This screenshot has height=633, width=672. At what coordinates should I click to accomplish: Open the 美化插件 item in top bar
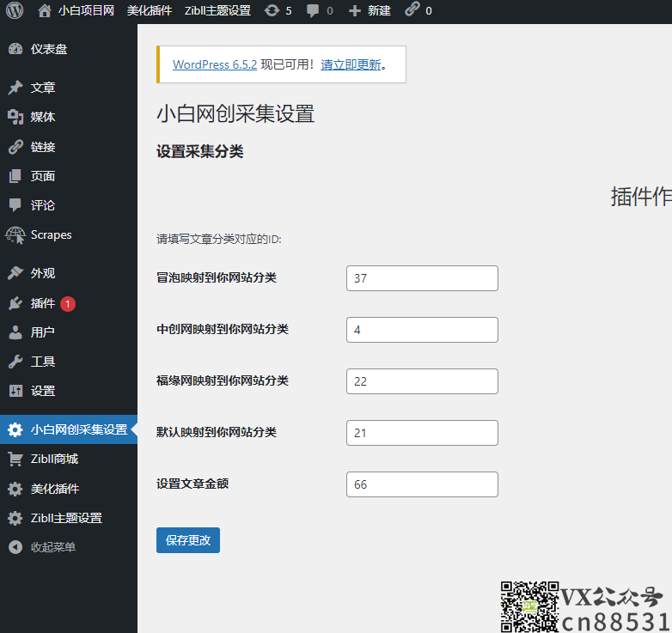150,10
